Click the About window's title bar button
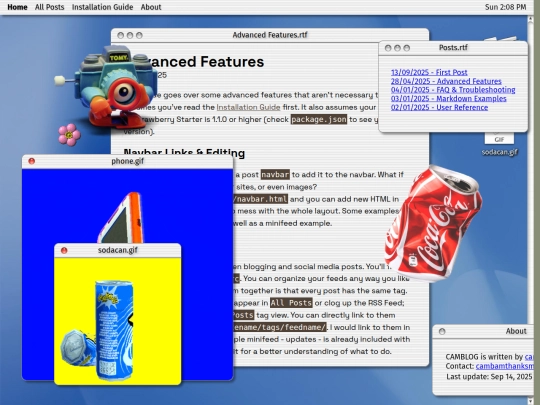This screenshot has height=405, width=540. tap(442, 331)
